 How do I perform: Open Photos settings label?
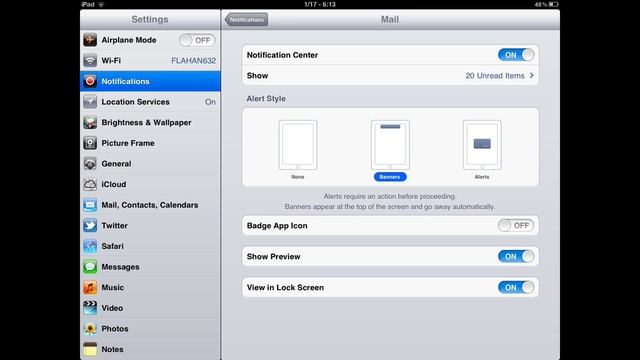click(115, 329)
